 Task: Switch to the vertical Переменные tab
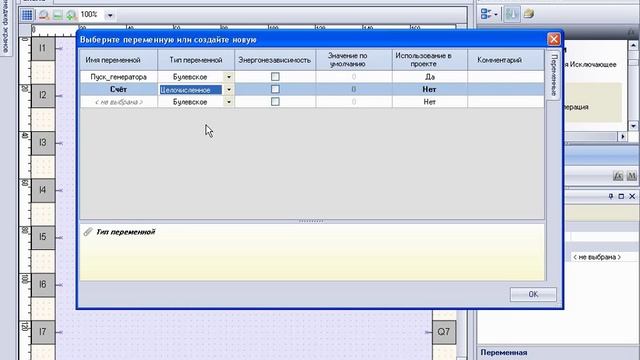pos(553,75)
